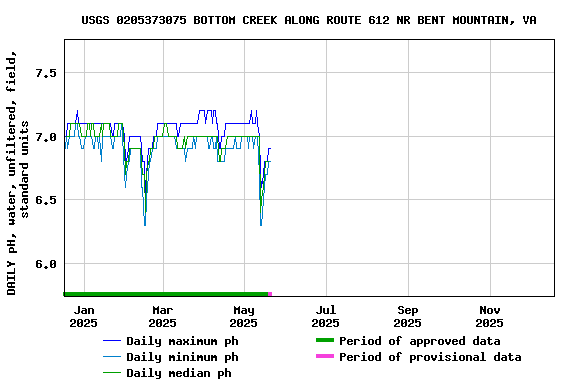This screenshot has height=384, width=576.
Task: Click the 'Daily maximum ph' legend text
Action: 183,341
